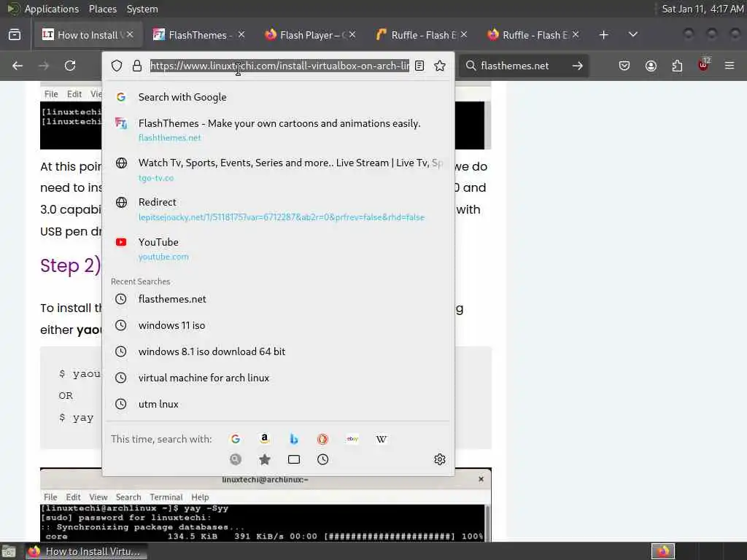Switch to the FlashThemes tab
Viewport: 747px width, 560px height.
(x=198, y=35)
